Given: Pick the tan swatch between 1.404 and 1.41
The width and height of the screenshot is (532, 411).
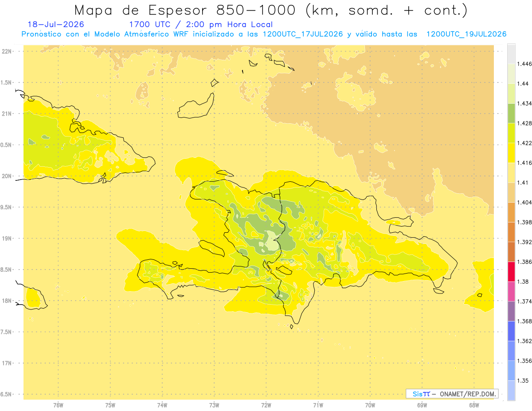Looking at the screenshot, I should (511, 192).
